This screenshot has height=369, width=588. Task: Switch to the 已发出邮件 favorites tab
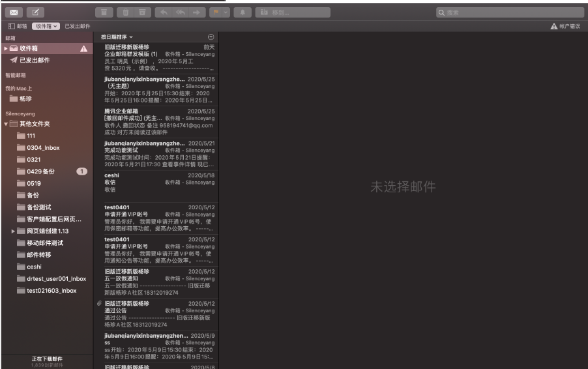[78, 26]
